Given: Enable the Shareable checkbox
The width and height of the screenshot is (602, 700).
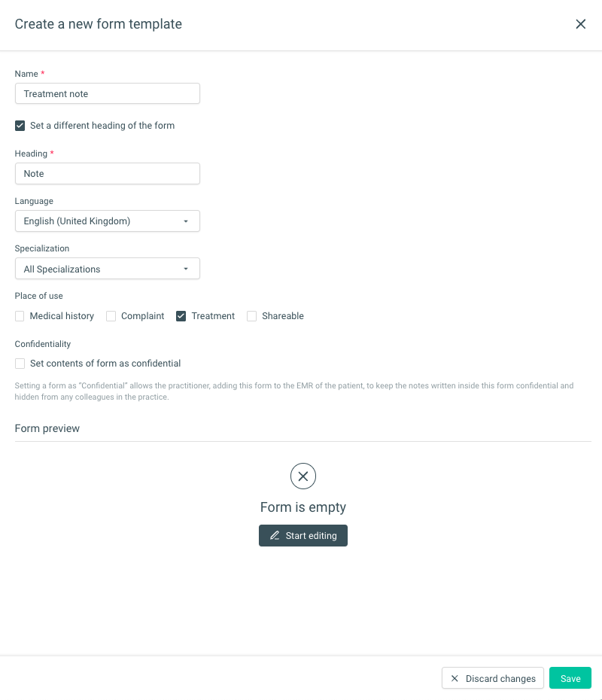Looking at the screenshot, I should click(252, 316).
